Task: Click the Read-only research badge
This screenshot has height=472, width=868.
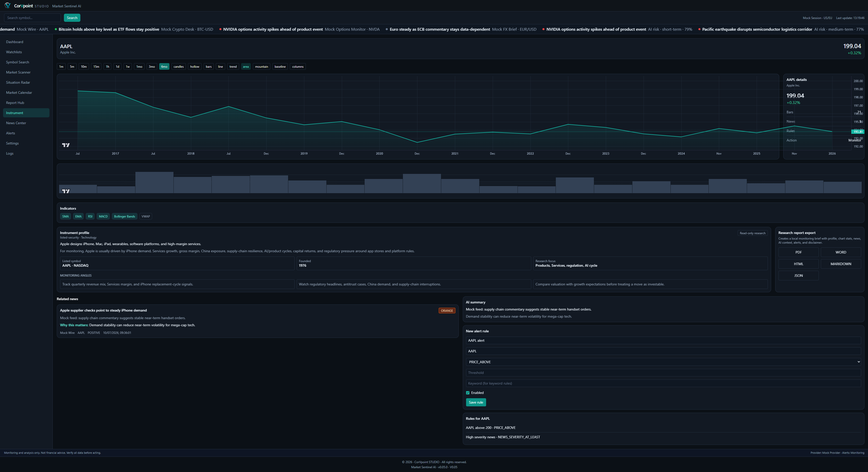Action: [x=752, y=233]
